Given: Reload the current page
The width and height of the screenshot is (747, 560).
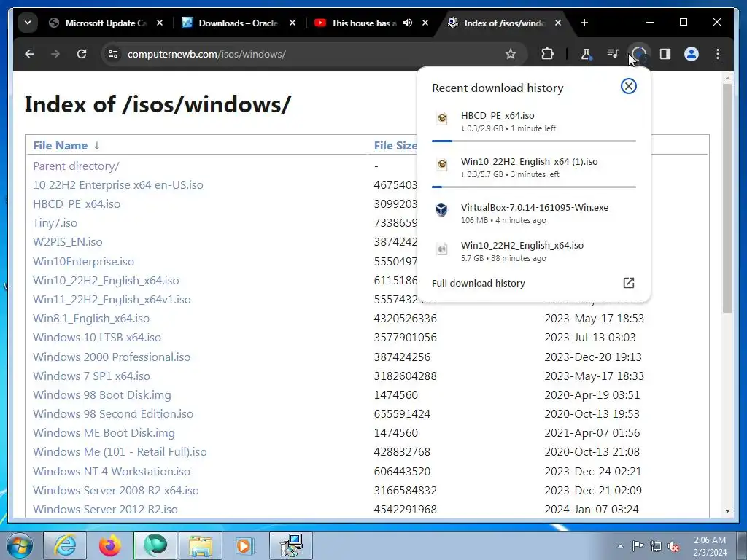Looking at the screenshot, I should pyautogui.click(x=82, y=54).
